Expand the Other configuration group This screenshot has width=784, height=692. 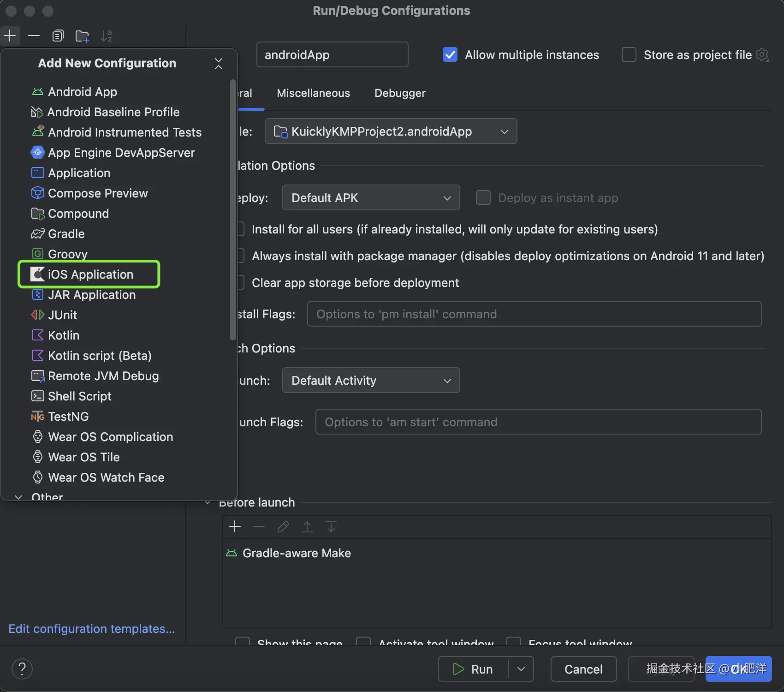(x=18, y=497)
